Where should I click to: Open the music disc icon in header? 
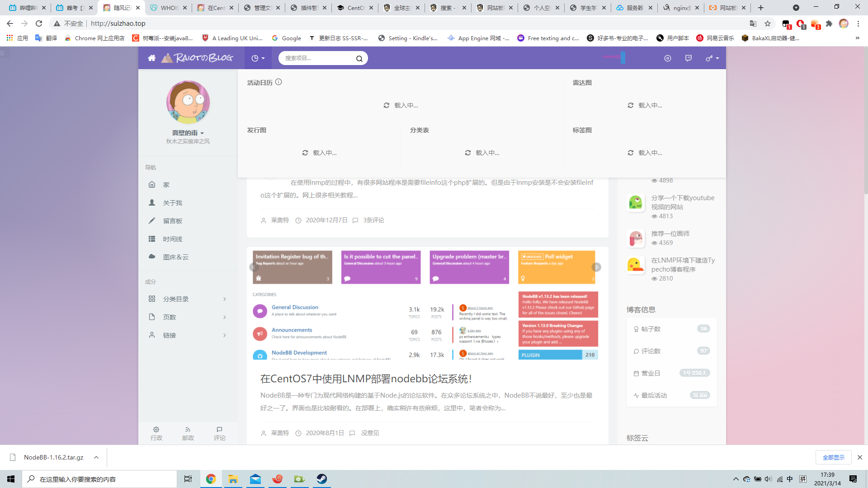point(668,58)
